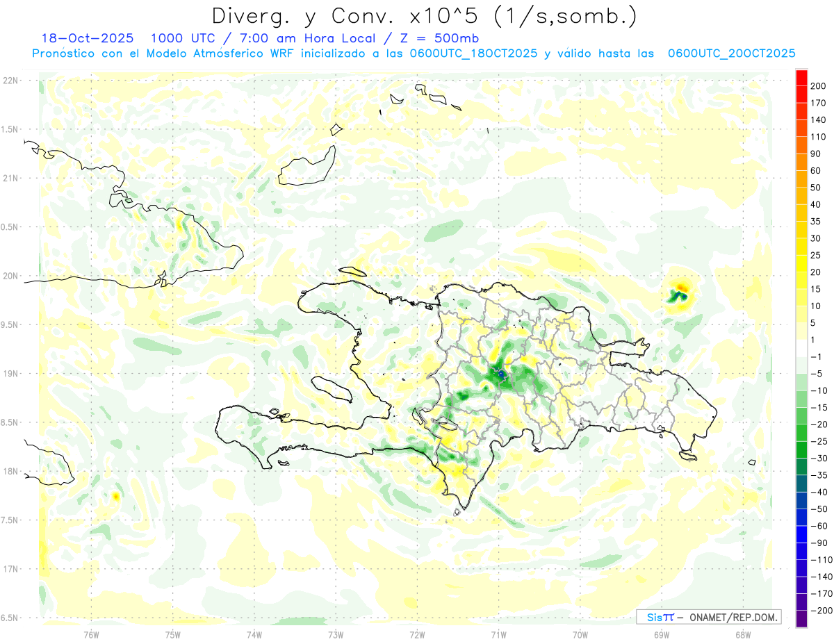Click the "17N" latitude axis label

tap(12, 569)
